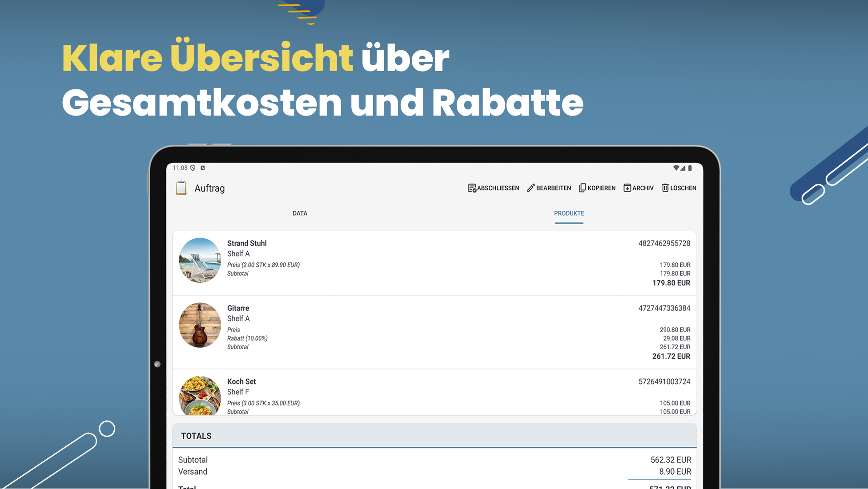Click the Löschen trash icon
868x489 pixels.
[x=665, y=188]
